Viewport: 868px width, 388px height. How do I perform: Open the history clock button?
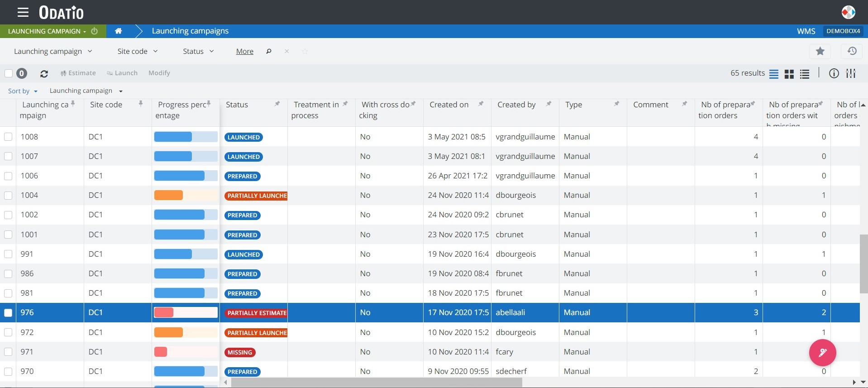852,51
